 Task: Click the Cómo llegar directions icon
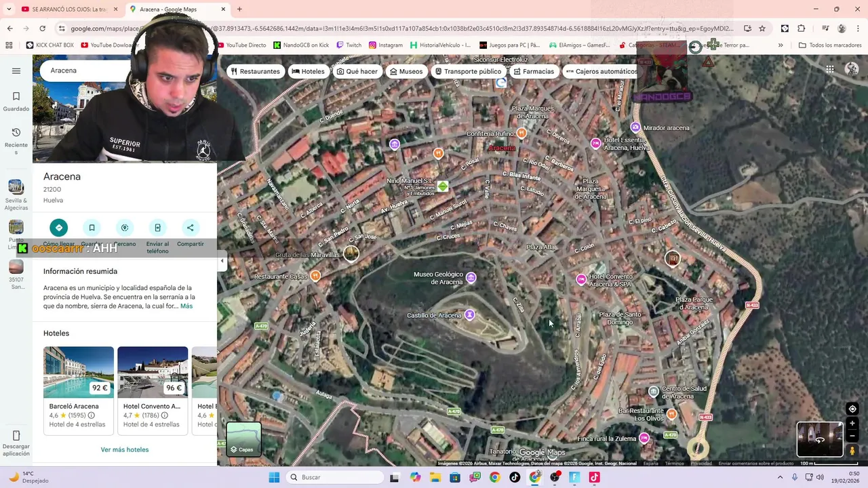tap(59, 228)
